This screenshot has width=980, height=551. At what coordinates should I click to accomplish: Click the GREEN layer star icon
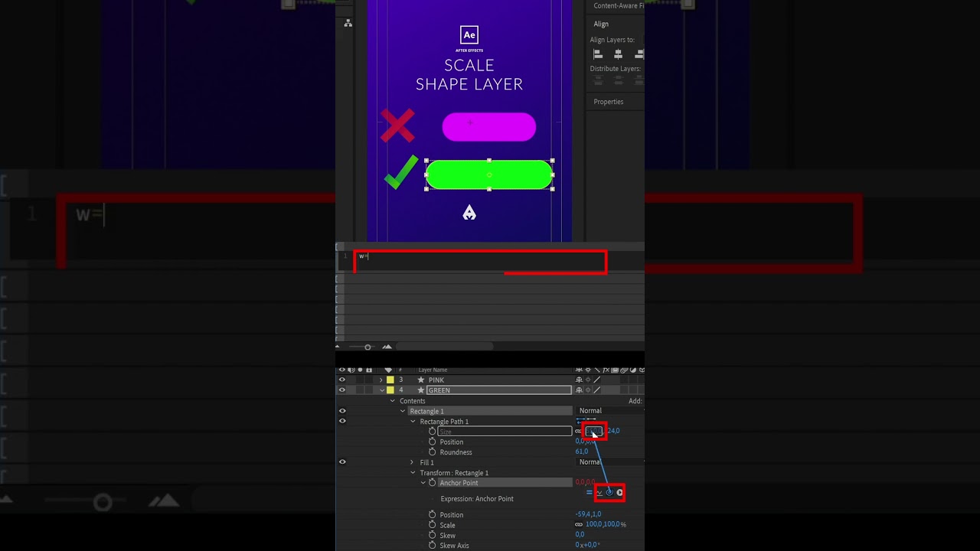click(421, 390)
